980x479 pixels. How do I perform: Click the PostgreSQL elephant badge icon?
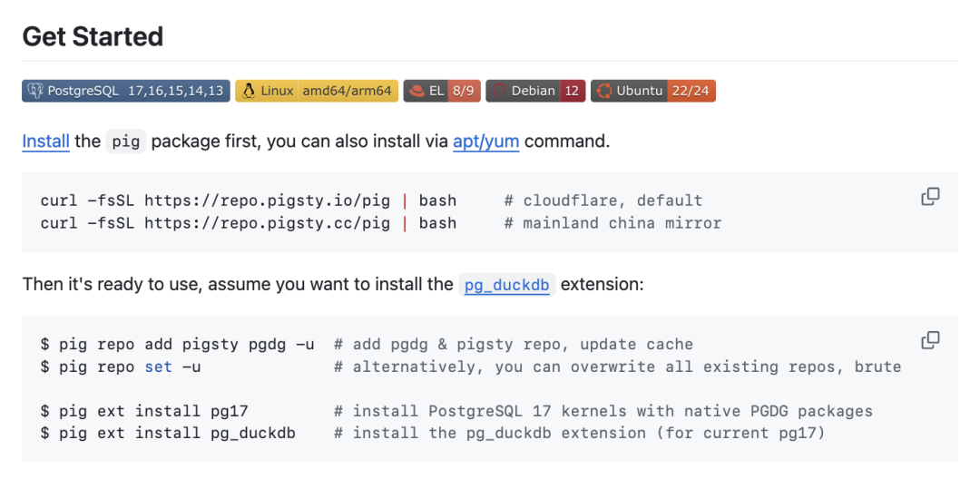click(35, 91)
